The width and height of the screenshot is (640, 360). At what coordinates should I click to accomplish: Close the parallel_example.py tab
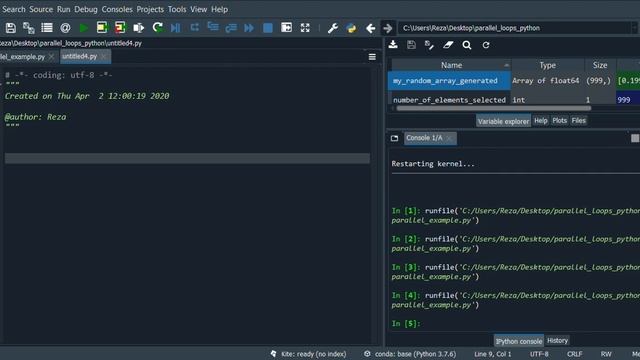coord(51,57)
